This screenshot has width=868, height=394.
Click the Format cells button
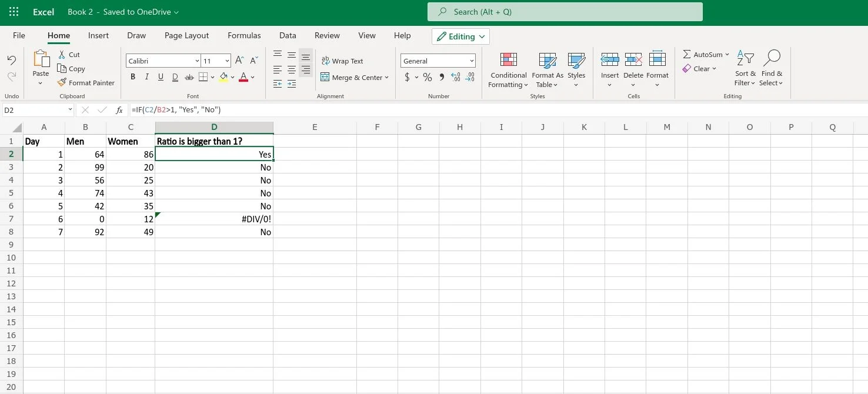[657, 69]
